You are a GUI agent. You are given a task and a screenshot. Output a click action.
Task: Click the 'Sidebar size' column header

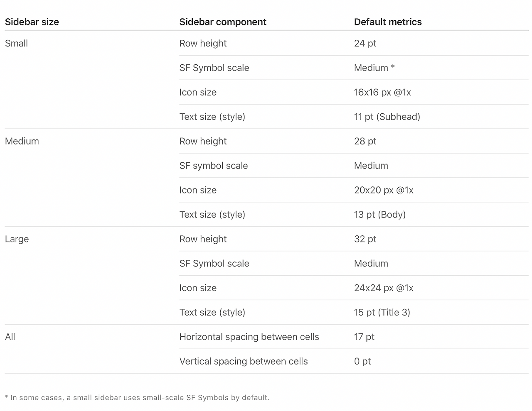click(x=32, y=22)
